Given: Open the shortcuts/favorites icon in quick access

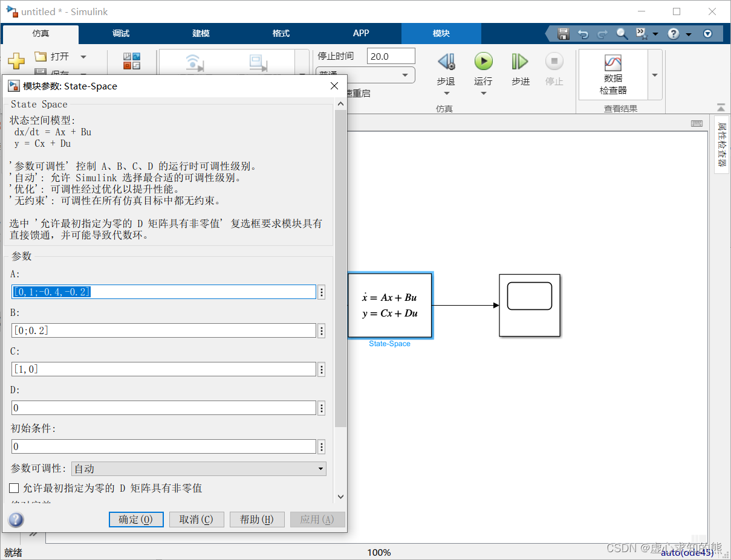Looking at the screenshot, I should (x=642, y=34).
